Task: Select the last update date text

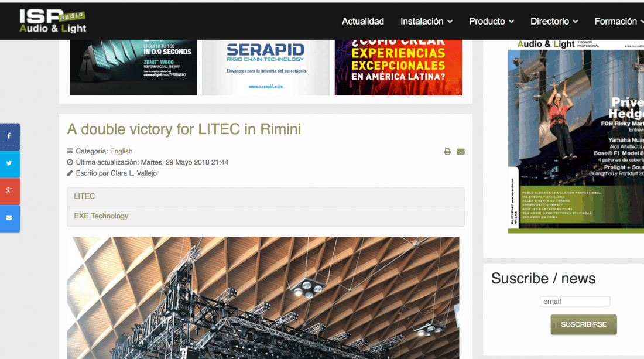Action: click(x=152, y=162)
